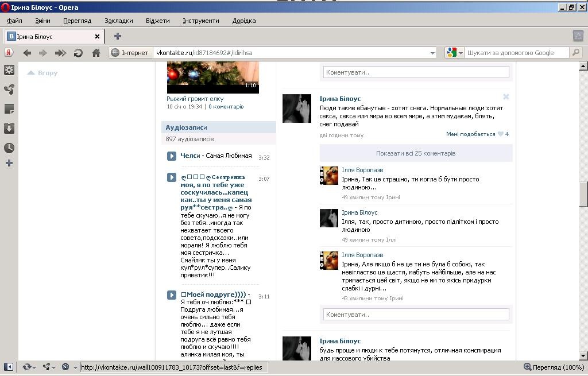Viewport: 588px width, 376px height.
Task: Open the Notes panel in the sidebar
Action: point(9,108)
